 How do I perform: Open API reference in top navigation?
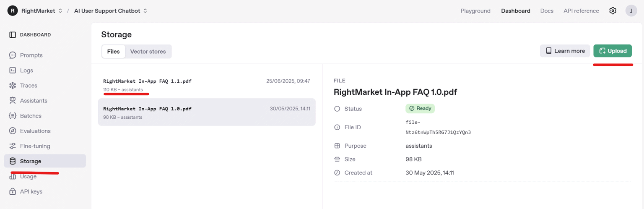[x=581, y=11]
